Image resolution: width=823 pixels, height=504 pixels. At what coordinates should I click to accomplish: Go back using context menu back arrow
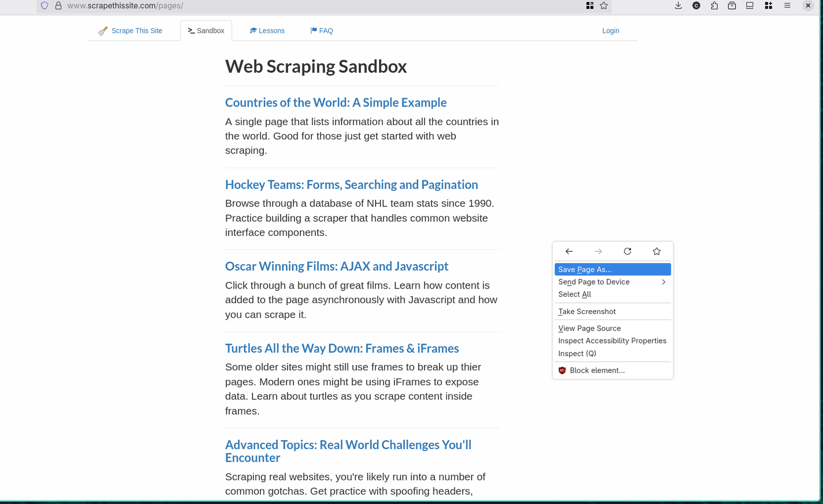(569, 251)
